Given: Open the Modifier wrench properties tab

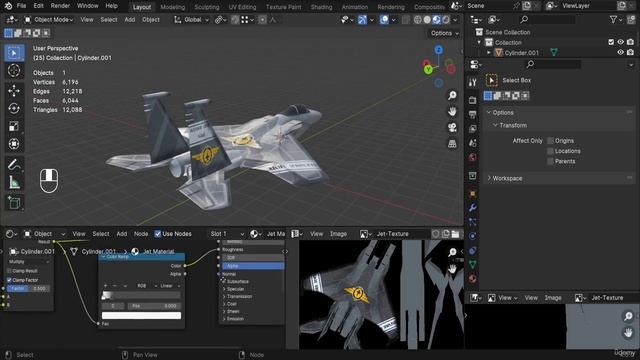Looking at the screenshot, I should click(473, 207).
